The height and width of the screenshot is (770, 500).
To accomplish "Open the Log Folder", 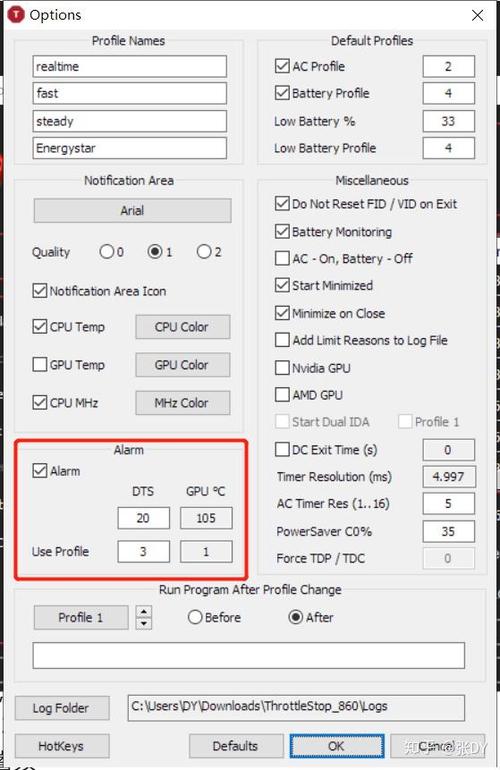I will click(x=62, y=708).
